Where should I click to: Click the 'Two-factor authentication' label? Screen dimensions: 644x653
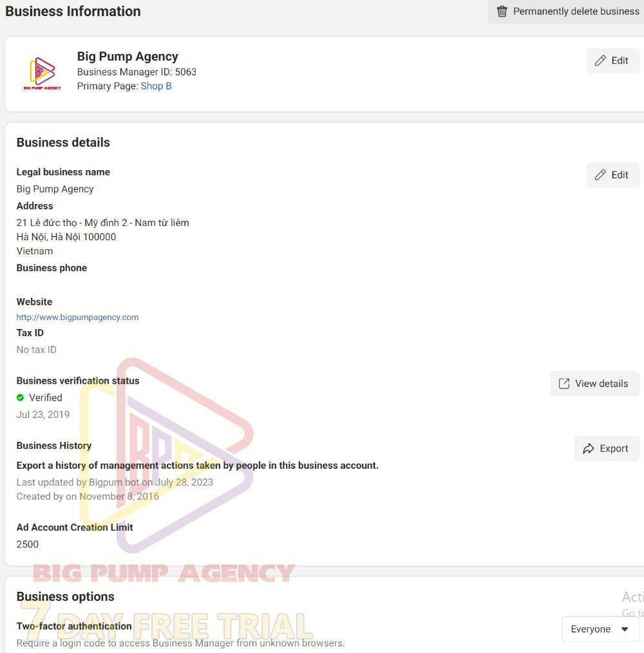point(74,626)
